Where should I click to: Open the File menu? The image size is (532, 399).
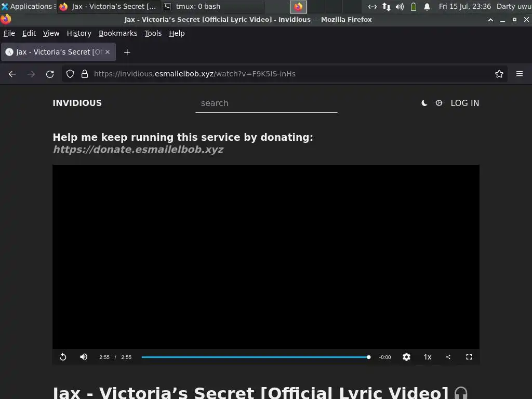tap(9, 33)
